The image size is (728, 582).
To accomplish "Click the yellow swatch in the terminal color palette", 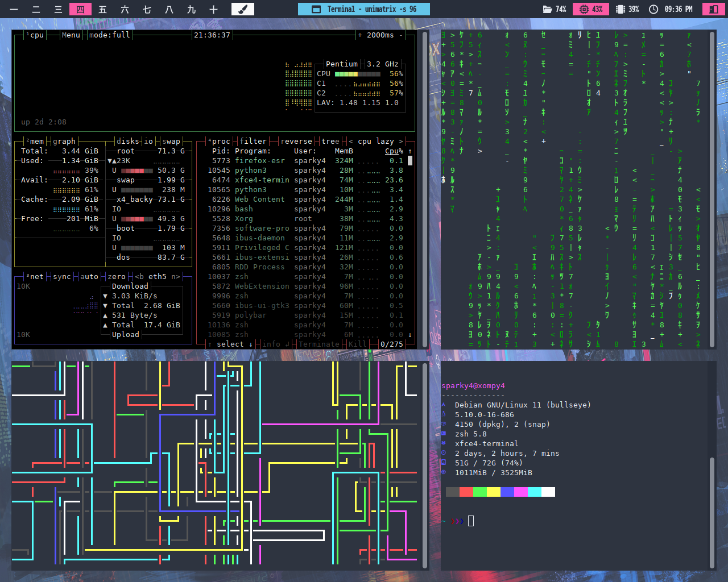I will pyautogui.click(x=494, y=492).
